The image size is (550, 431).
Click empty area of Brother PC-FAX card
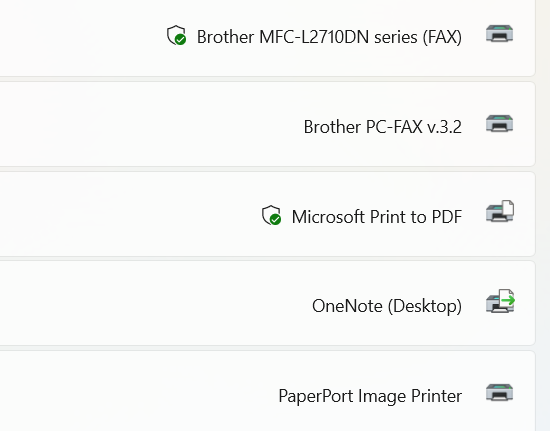click(x=140, y=124)
